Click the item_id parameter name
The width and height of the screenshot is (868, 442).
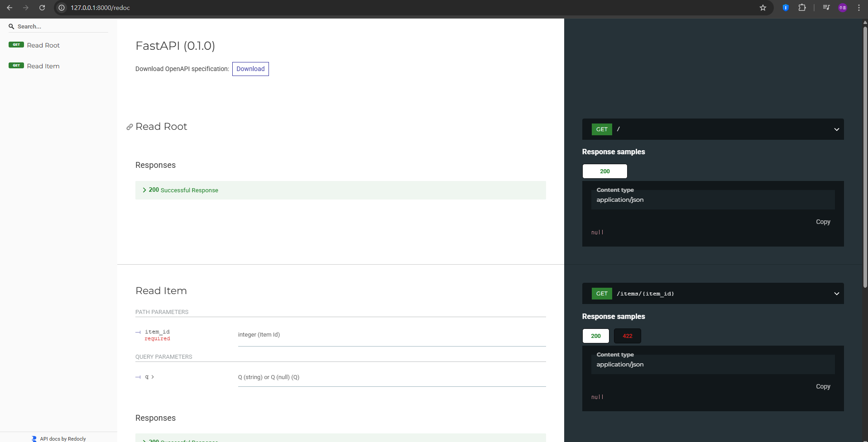tap(157, 332)
